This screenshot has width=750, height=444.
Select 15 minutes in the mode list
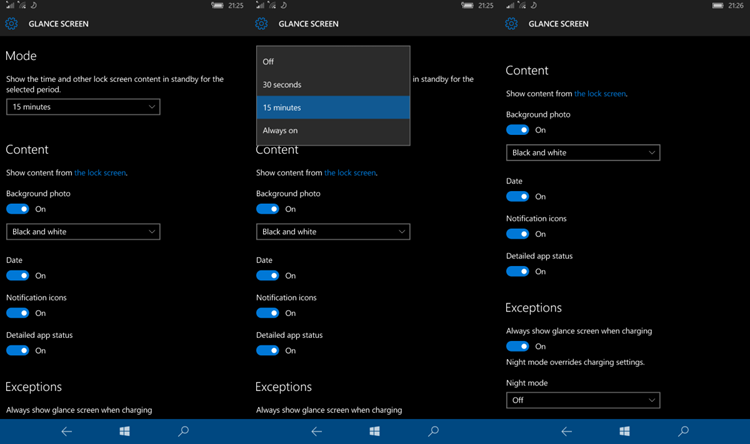pyautogui.click(x=333, y=108)
